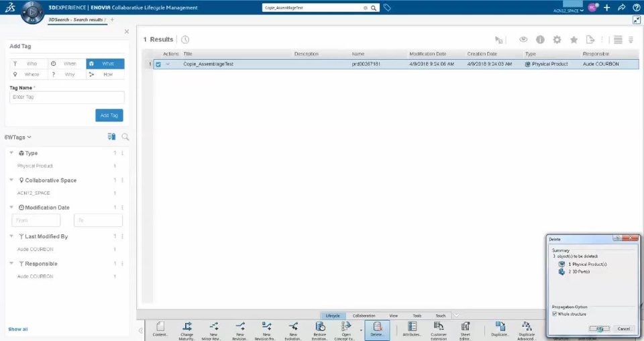Switch to the Collaboration tab
The image size is (644, 341).
pos(364,315)
